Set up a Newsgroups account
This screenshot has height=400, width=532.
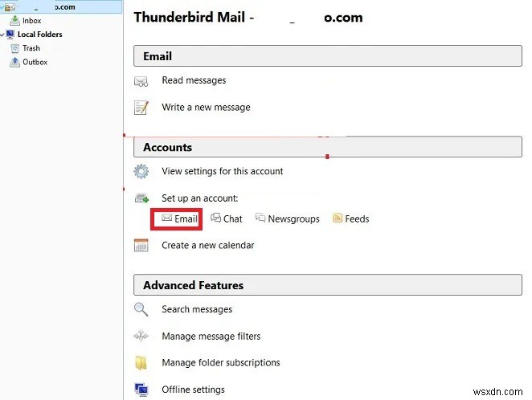pos(293,219)
